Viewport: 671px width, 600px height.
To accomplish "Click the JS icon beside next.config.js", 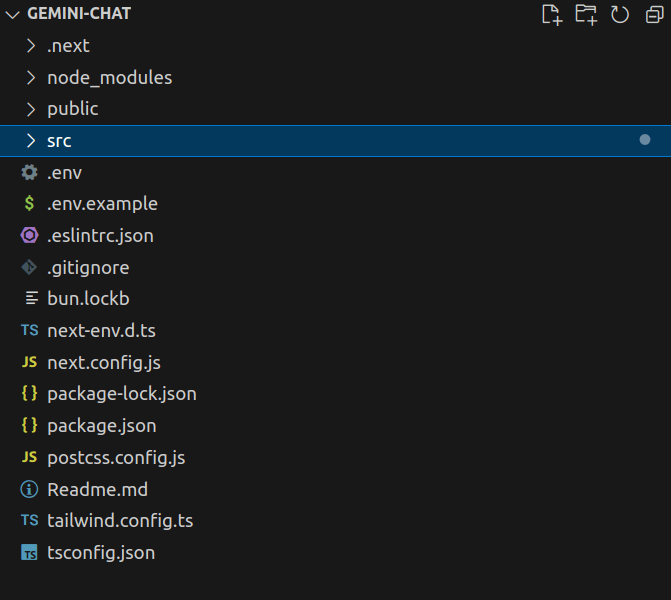I will [x=30, y=362].
